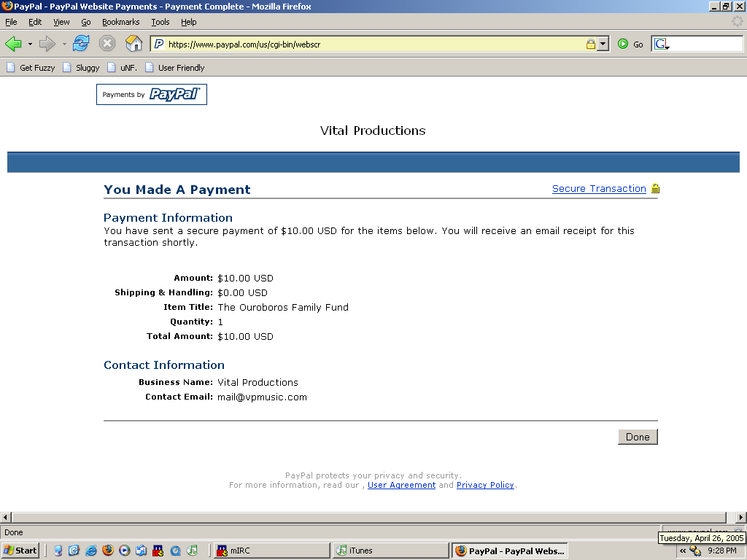The width and height of the screenshot is (747, 560).
Task: Expand hidden system tray icons
Action: pyautogui.click(x=683, y=551)
